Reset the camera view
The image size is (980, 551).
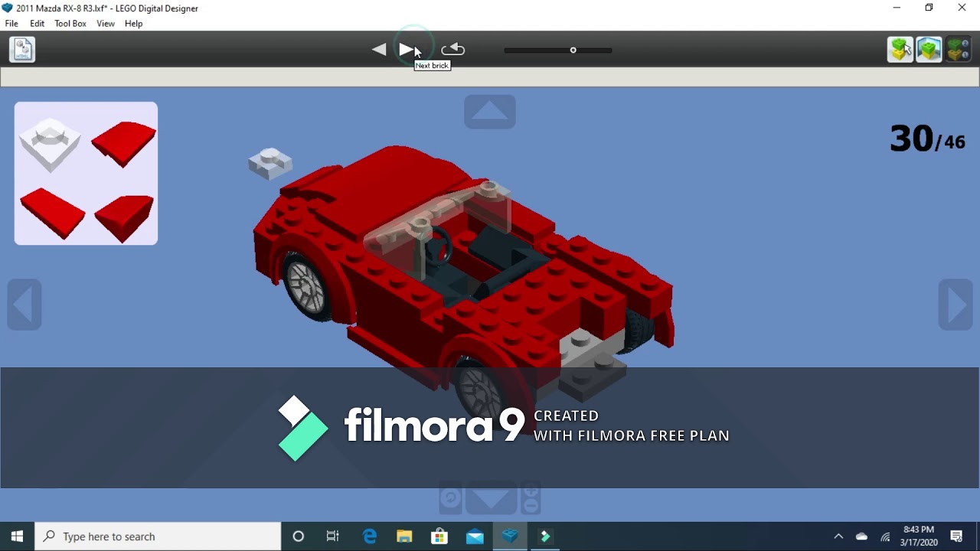pos(451,500)
